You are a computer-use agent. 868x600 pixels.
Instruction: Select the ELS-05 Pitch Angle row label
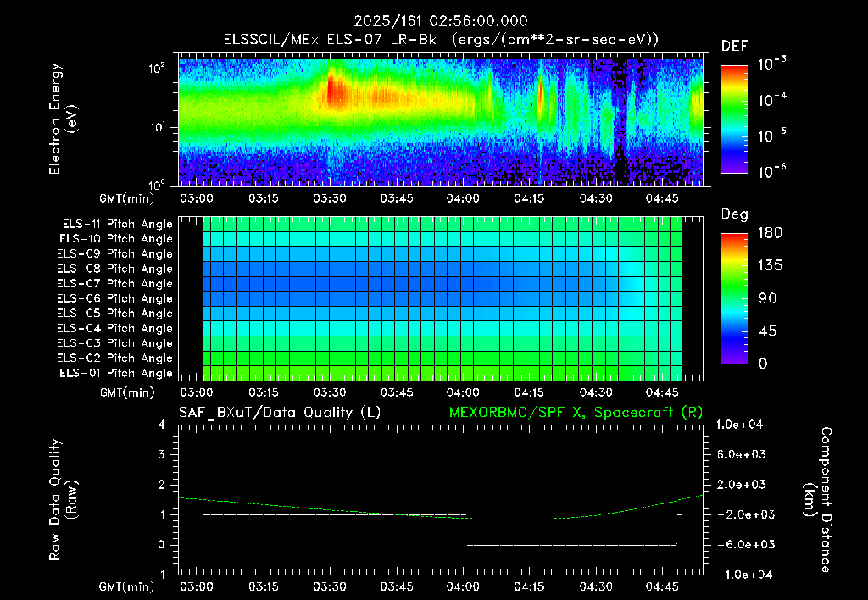[115, 314]
